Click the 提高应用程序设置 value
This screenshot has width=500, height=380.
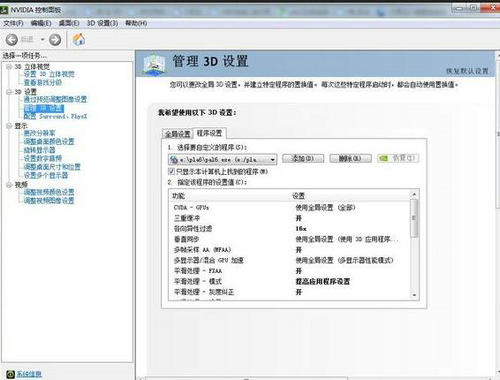[x=323, y=281]
